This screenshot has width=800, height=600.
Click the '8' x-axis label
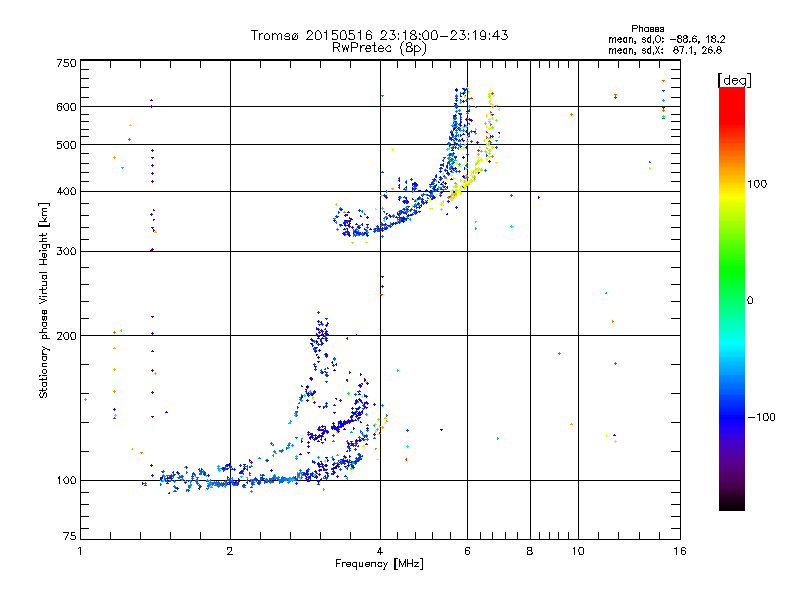pos(530,551)
